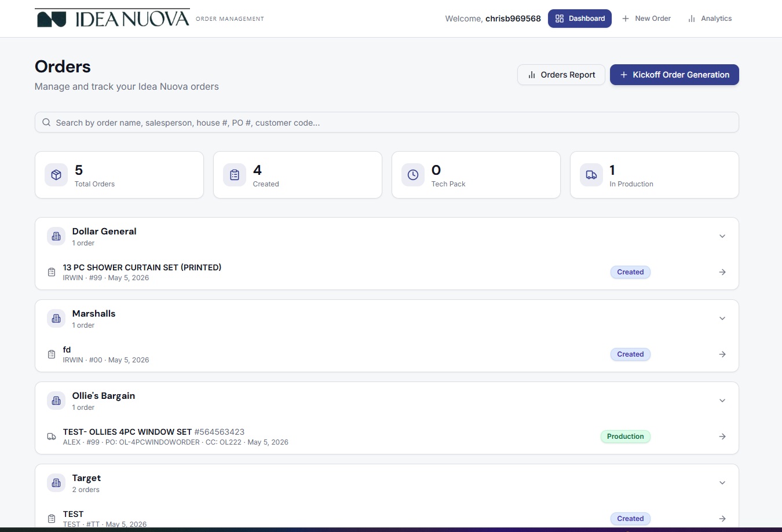Click the Kickoff plus icon
The width and height of the screenshot is (782, 532).
[624, 75]
